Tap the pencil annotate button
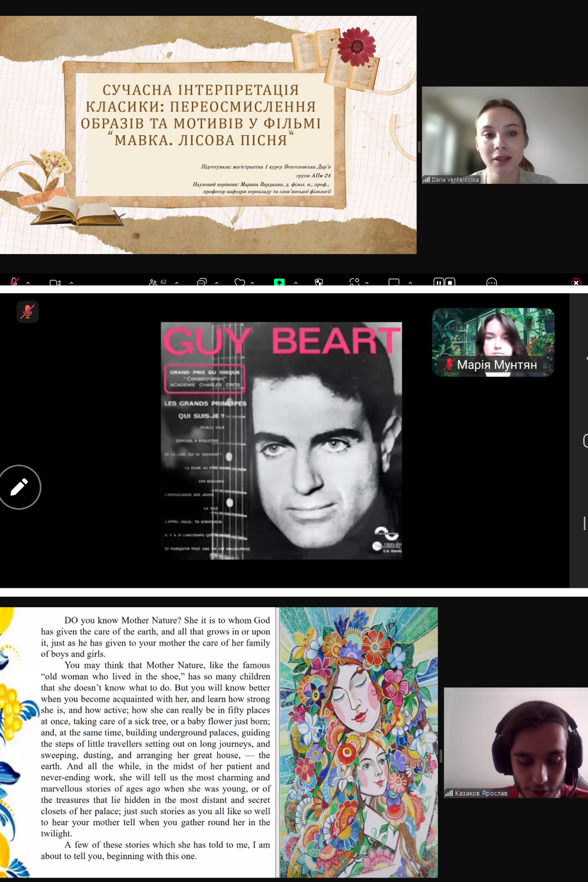Screen dimensions: 588x882 19,487
